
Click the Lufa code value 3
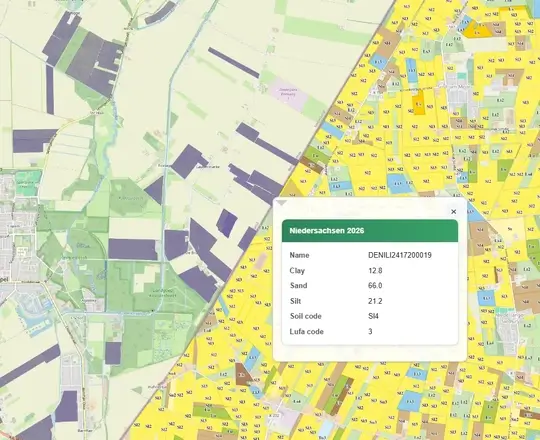[370, 331]
